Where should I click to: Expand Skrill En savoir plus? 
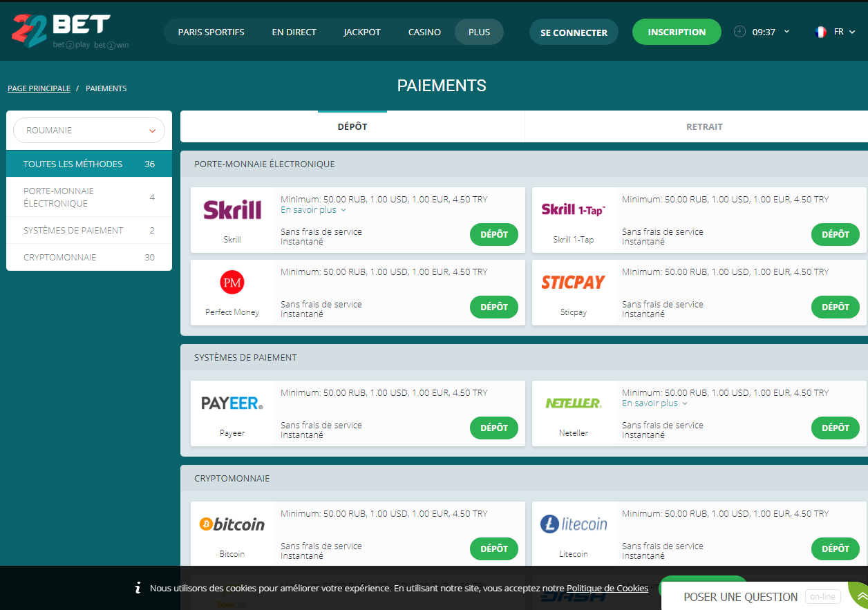coord(313,209)
